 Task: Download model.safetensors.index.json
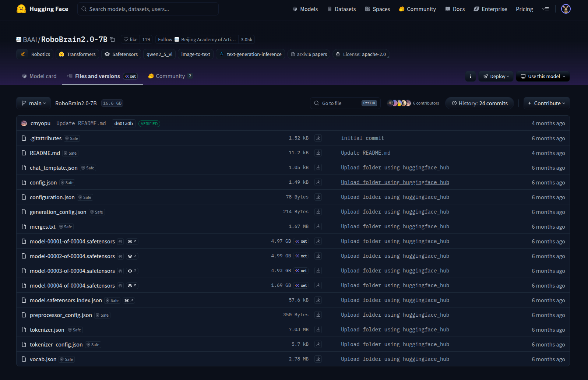coord(318,300)
